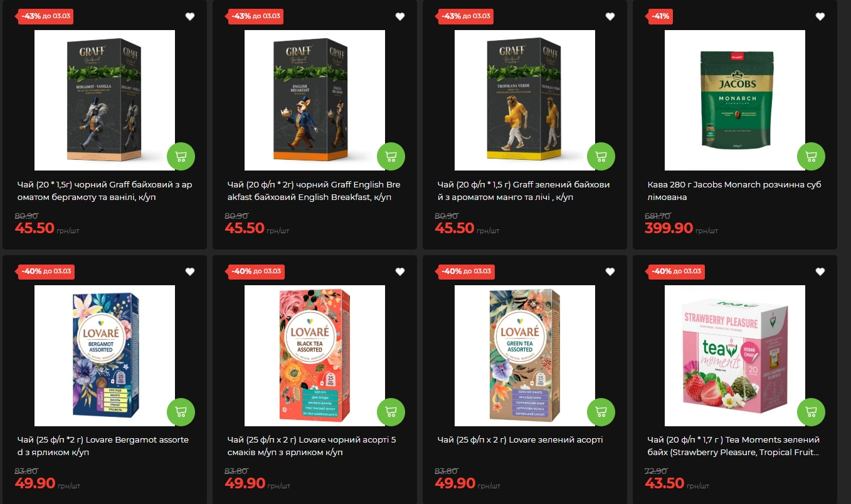
Task: Toggle heart on Lovare green tea assorted
Action: click(610, 272)
